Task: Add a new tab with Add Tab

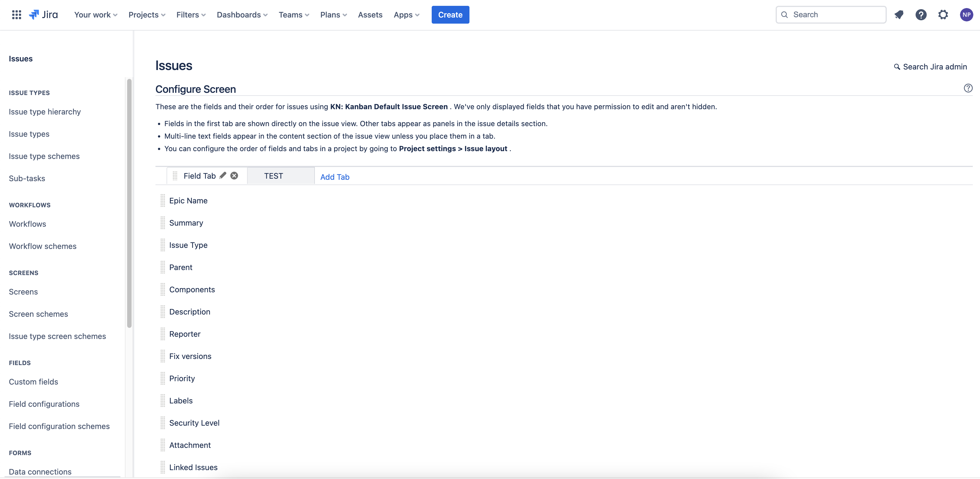Action: (335, 177)
